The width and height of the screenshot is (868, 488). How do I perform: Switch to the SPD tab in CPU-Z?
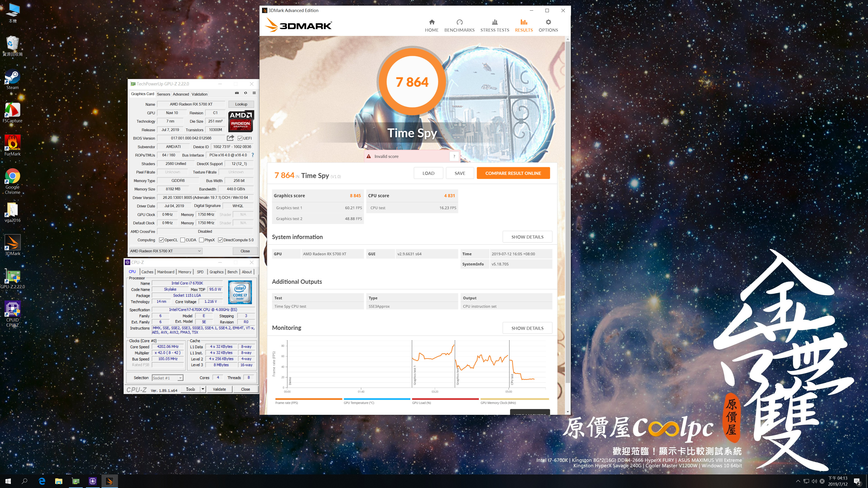click(200, 272)
